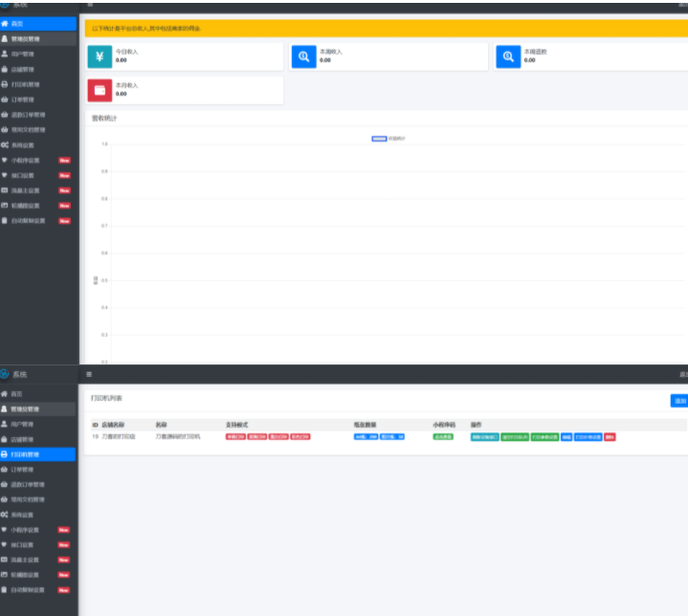Click the blue 打印价格设置 action button
This screenshot has height=616, width=688.
click(588, 437)
